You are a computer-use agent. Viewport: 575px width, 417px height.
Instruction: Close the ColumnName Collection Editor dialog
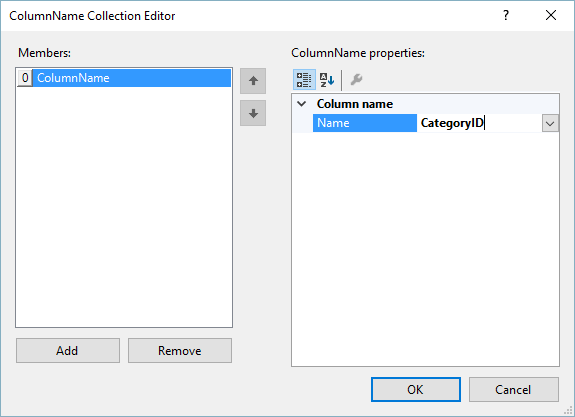pos(551,15)
